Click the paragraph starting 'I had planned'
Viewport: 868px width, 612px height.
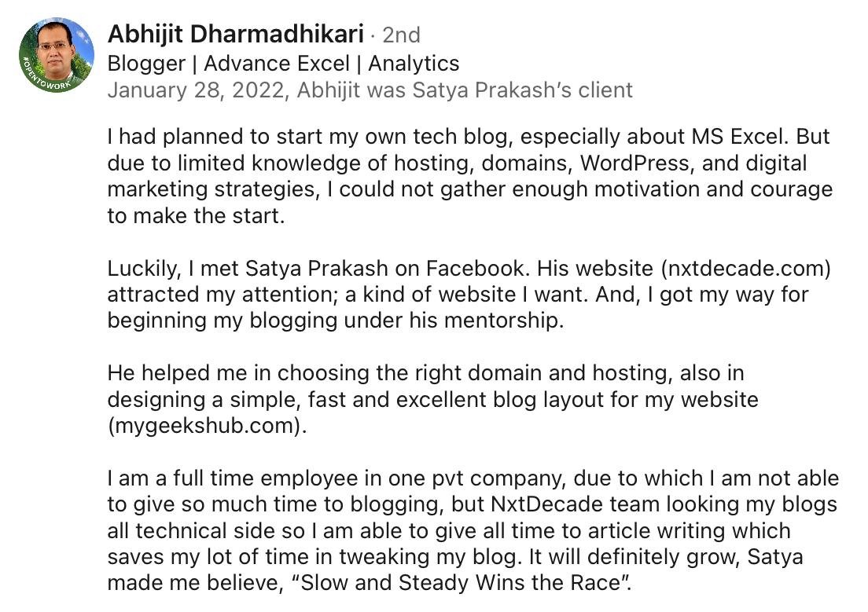pos(469,176)
